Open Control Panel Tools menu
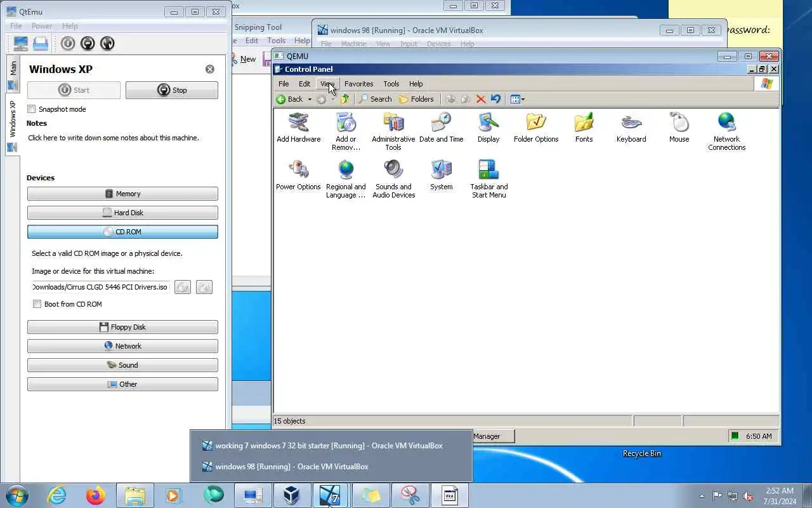The width and height of the screenshot is (812, 508). pyautogui.click(x=391, y=84)
